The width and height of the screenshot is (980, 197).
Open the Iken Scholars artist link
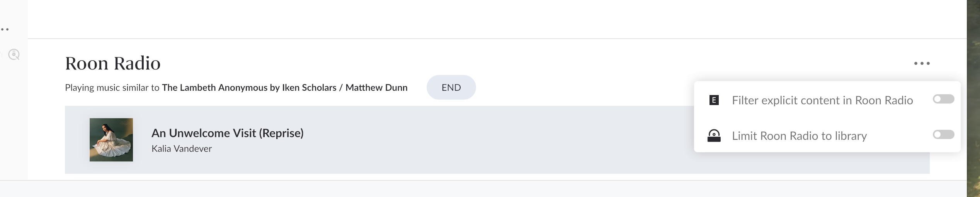pos(309,88)
